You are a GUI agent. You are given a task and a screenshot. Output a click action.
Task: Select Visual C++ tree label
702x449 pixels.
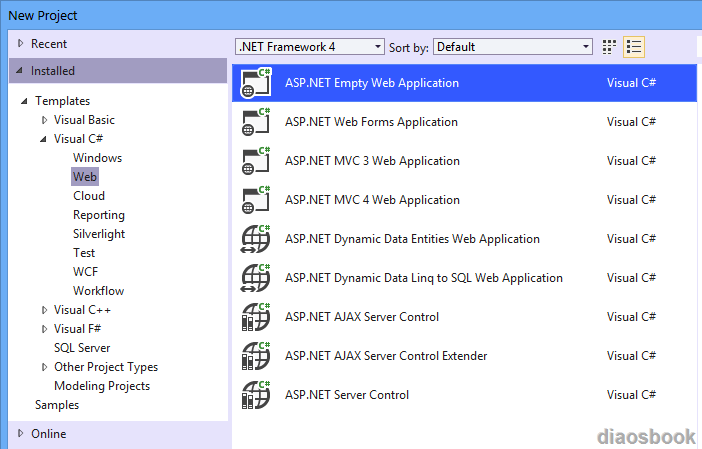tap(82, 310)
